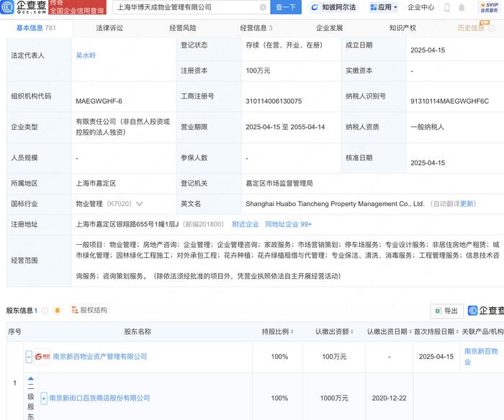Collapse the 二级股东 section arrow
Viewport: 504px width, 420px height.
coord(31,379)
